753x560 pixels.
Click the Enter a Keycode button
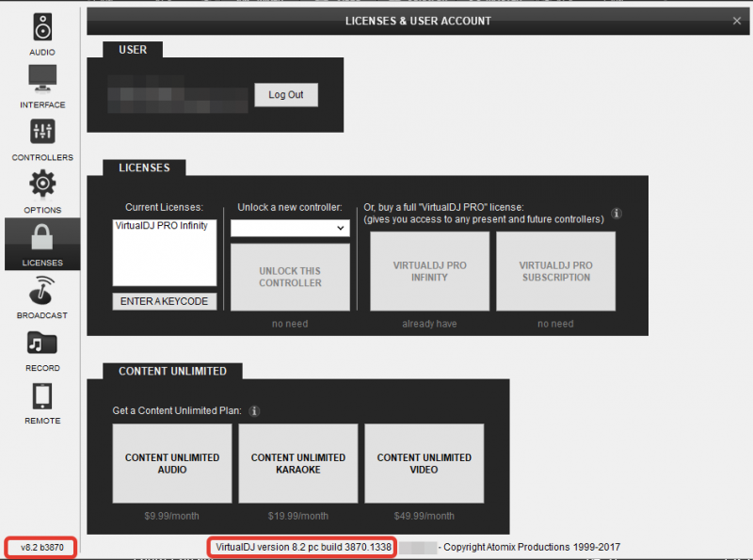pos(164,301)
